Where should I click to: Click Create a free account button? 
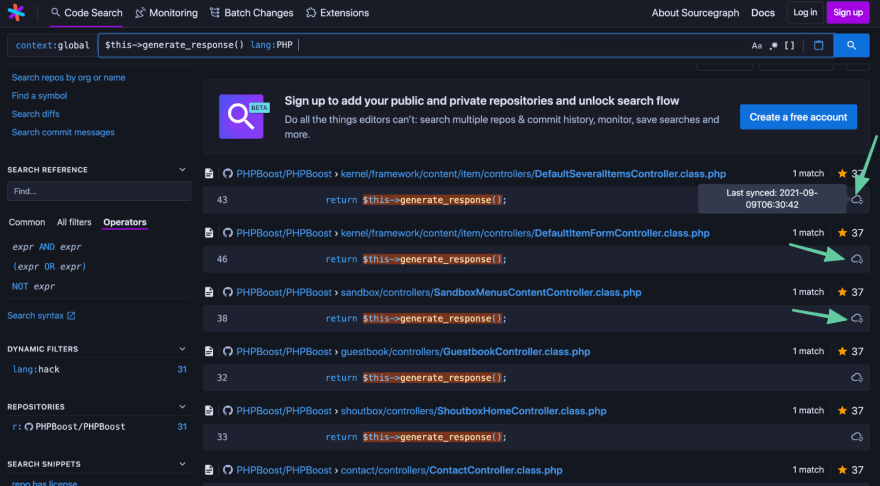pos(798,117)
